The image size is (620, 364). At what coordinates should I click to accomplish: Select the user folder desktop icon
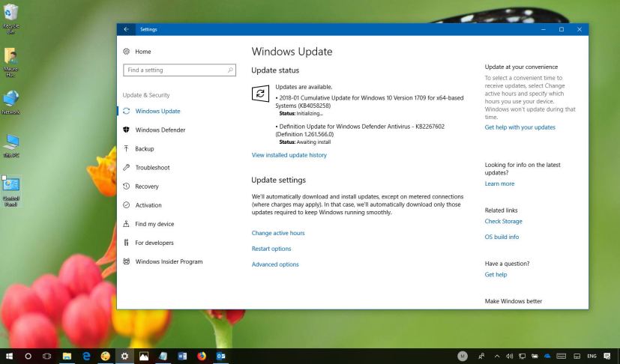click(x=10, y=61)
